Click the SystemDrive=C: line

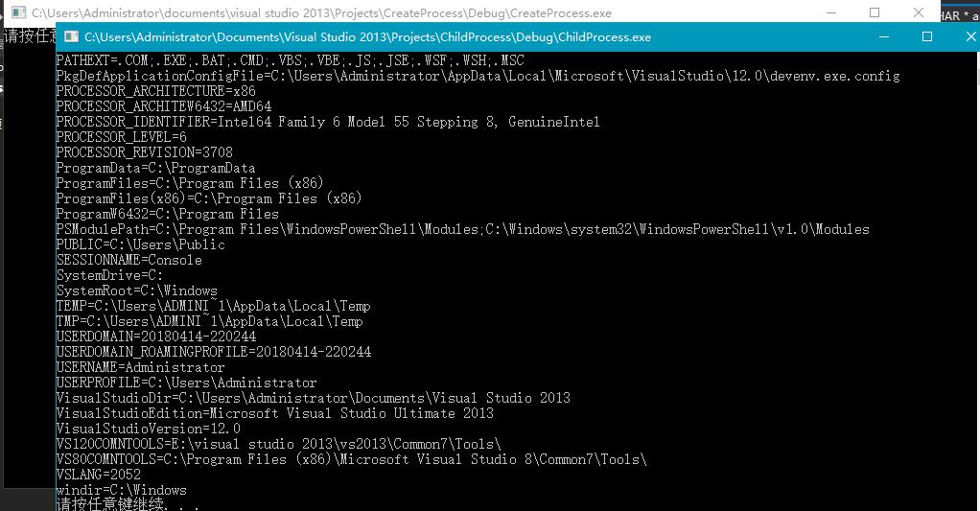point(110,275)
